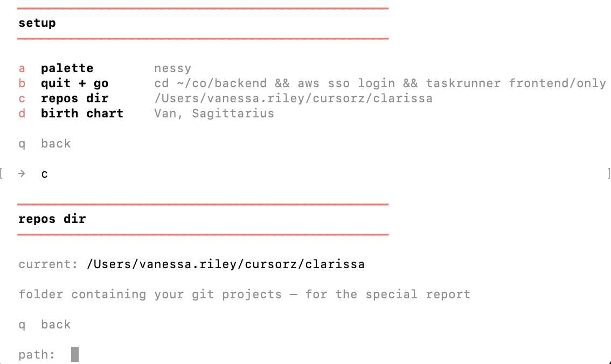This screenshot has width=611, height=364.
Task: Click the path input cursor
Action: tap(75, 354)
